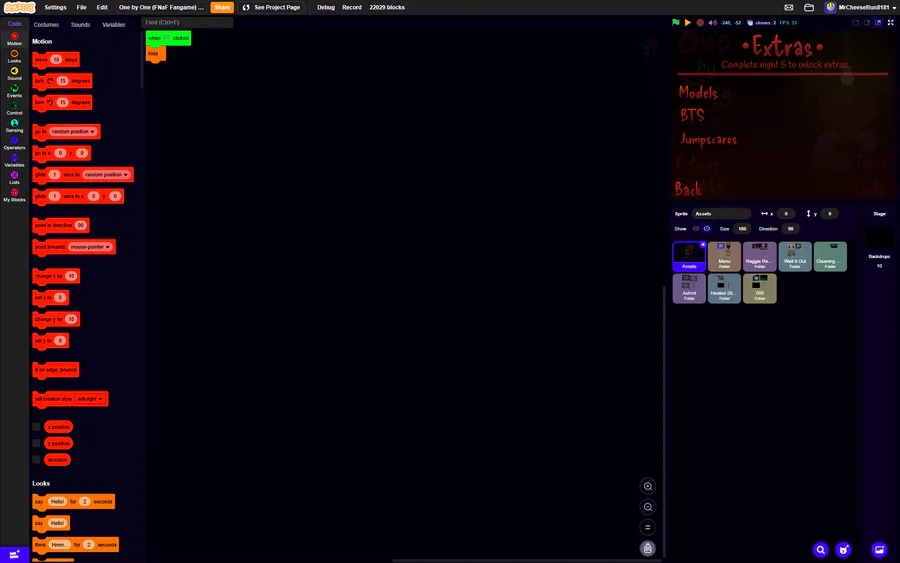Open the Looks block category

tap(14, 56)
